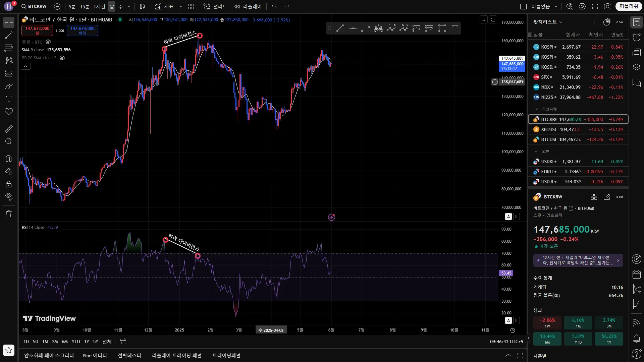The height and width of the screenshot is (362, 644).
Task: Select the trend line drawing tool
Action: pyautogui.click(x=9, y=35)
